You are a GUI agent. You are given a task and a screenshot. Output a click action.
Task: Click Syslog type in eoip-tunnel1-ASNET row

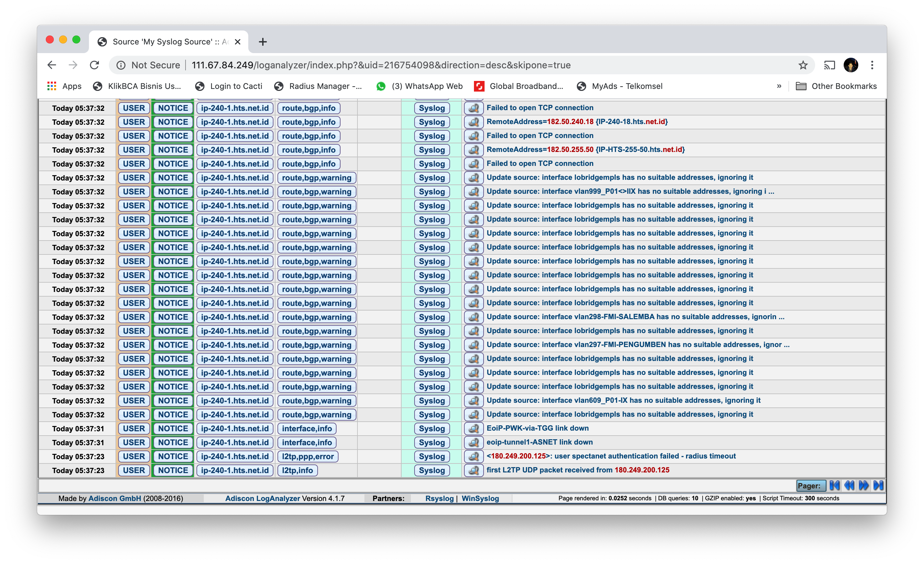[x=431, y=443]
